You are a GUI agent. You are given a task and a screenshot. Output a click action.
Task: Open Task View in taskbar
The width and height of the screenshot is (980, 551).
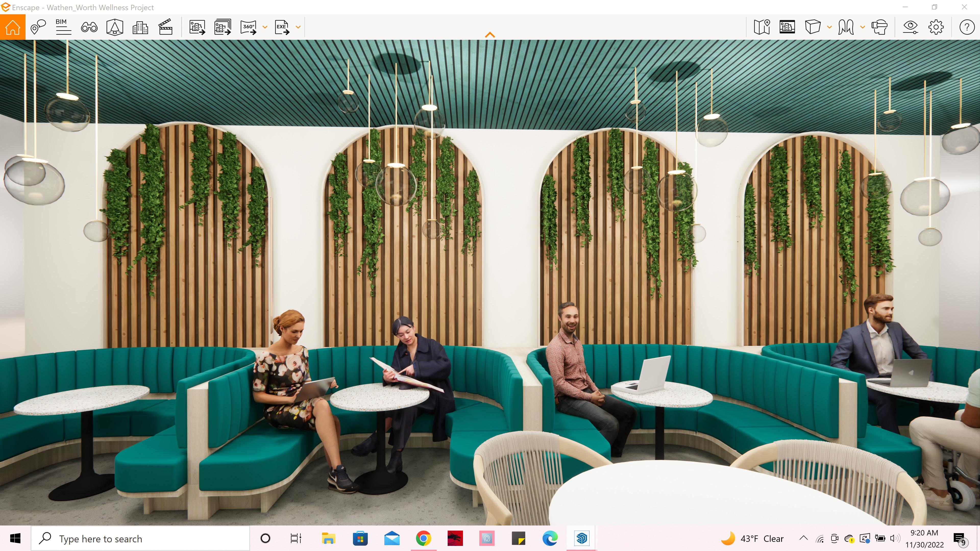296,539
